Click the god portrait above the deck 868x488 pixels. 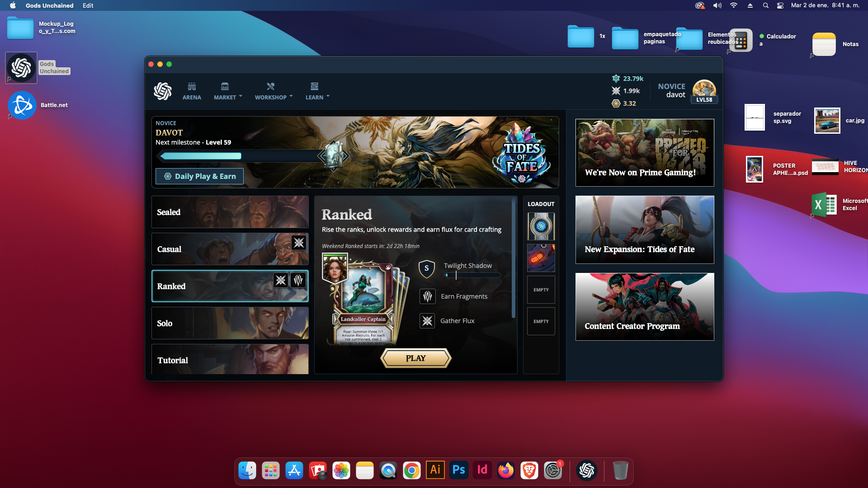335,268
